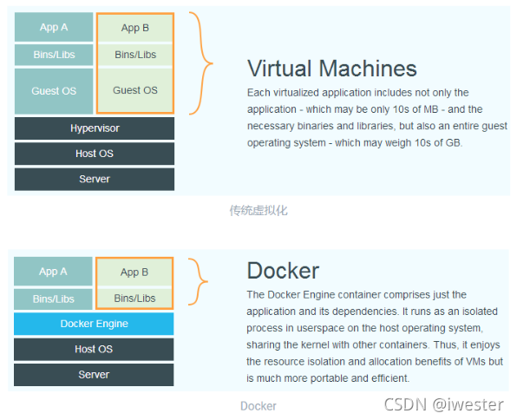Click the large 'Docker' heading
Viewport: 517px width, 420px height.
tap(283, 271)
